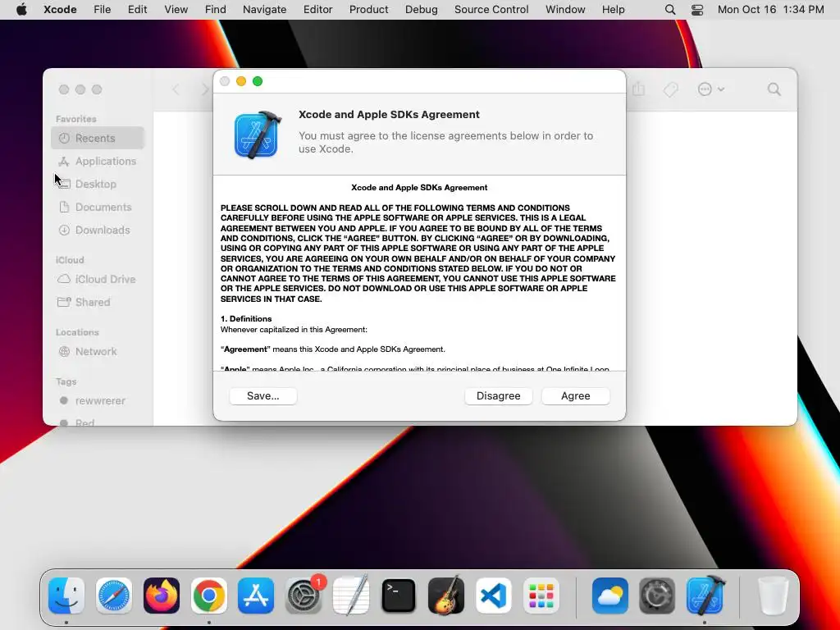Open the Help menu
Image resolution: width=840 pixels, height=630 pixels.
tap(613, 10)
